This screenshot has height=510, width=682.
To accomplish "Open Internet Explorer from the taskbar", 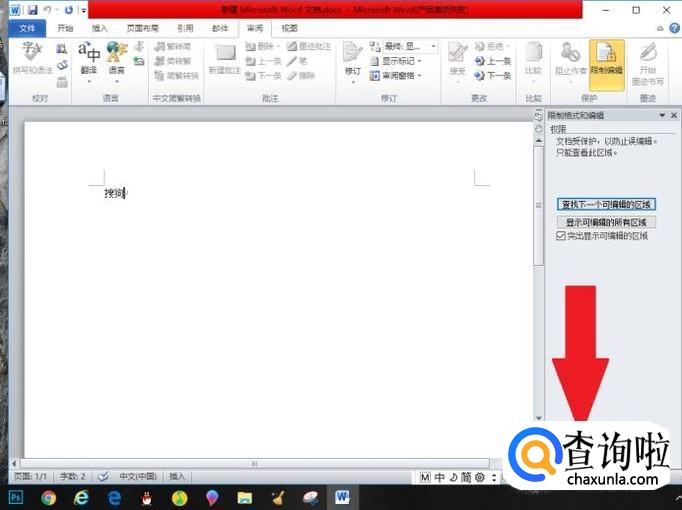I will coord(81,497).
